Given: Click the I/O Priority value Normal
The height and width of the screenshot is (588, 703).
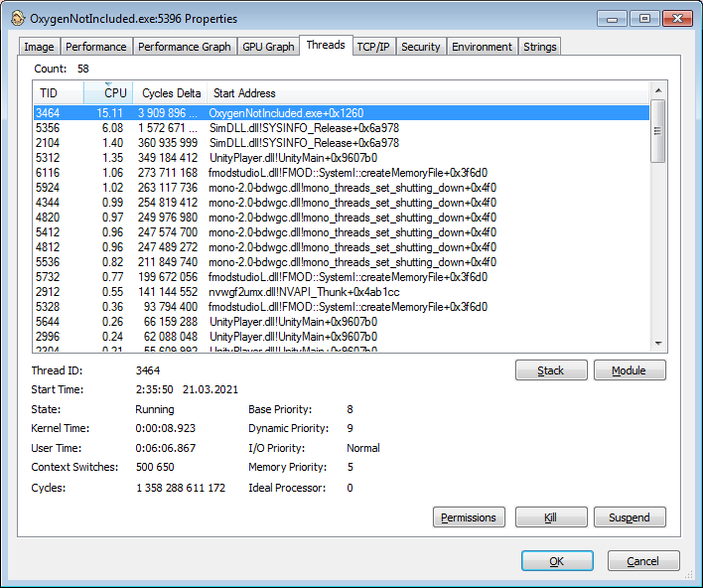Looking at the screenshot, I should point(363,448).
